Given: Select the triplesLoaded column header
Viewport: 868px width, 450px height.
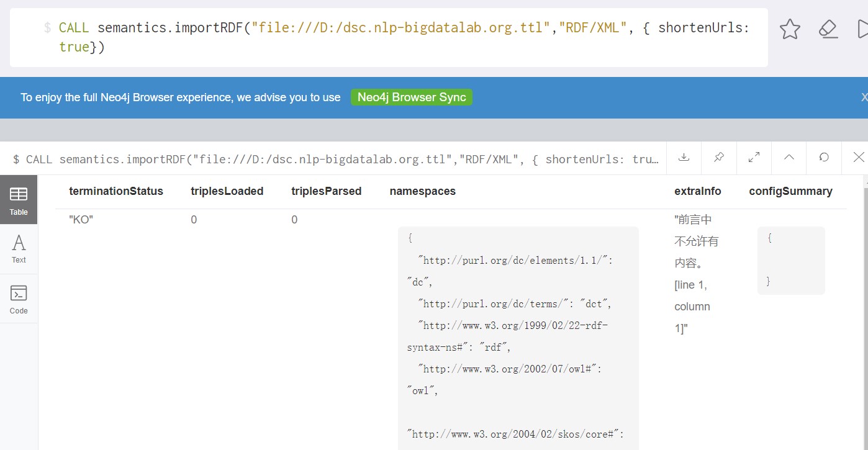Looking at the screenshot, I should [x=227, y=191].
